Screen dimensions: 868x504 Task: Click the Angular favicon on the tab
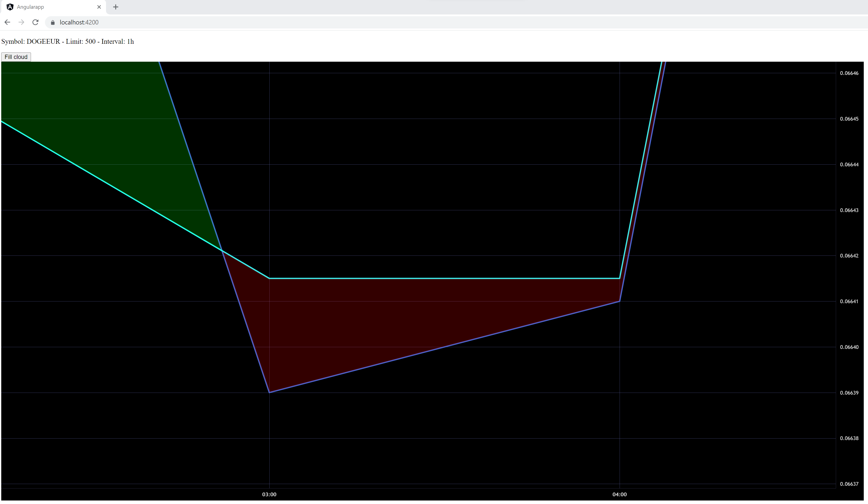click(x=10, y=7)
